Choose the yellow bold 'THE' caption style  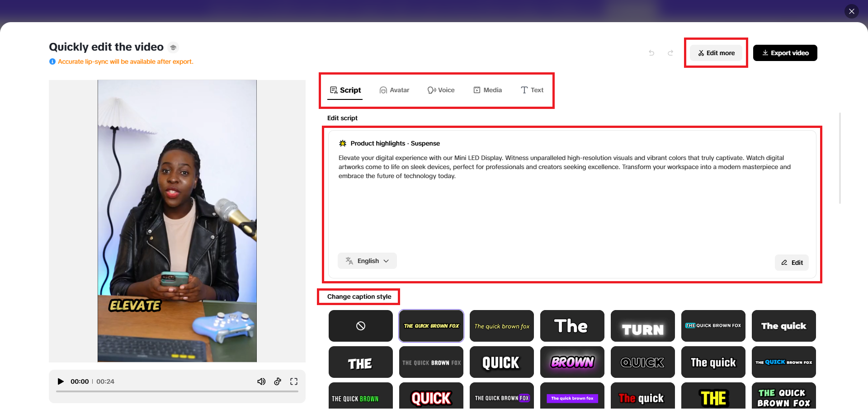pyautogui.click(x=713, y=396)
